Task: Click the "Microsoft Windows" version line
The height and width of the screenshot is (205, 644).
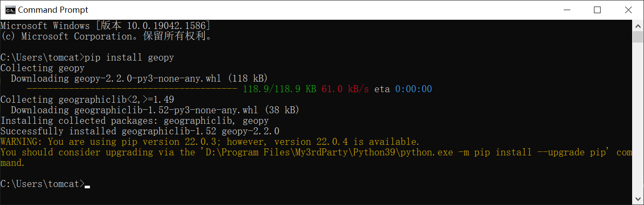Action: click(x=106, y=26)
